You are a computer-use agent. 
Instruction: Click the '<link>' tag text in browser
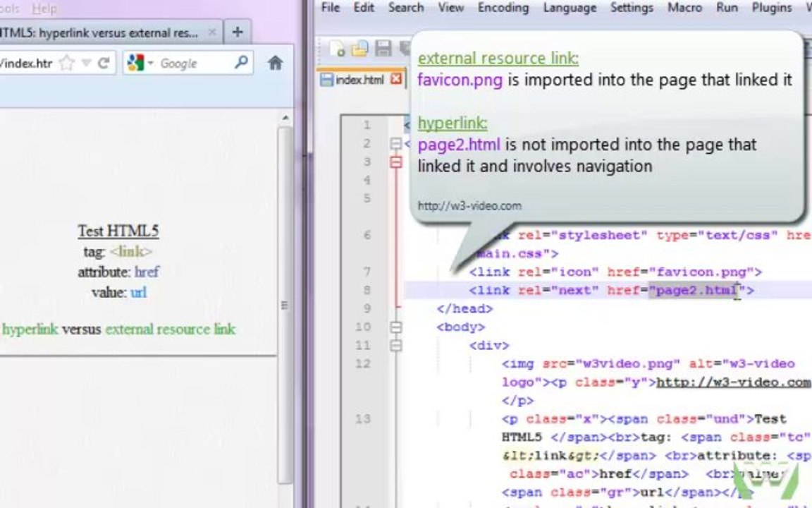point(131,251)
